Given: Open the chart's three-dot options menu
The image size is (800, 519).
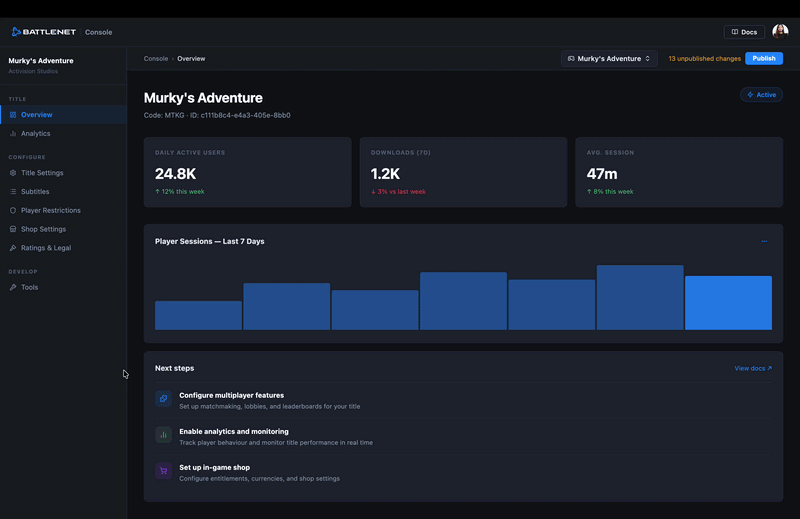Looking at the screenshot, I should click(764, 241).
